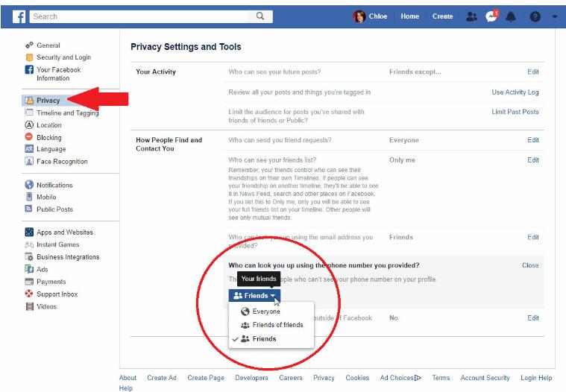566x392 pixels.
Task: Open Terms footer link
Action: (x=441, y=378)
